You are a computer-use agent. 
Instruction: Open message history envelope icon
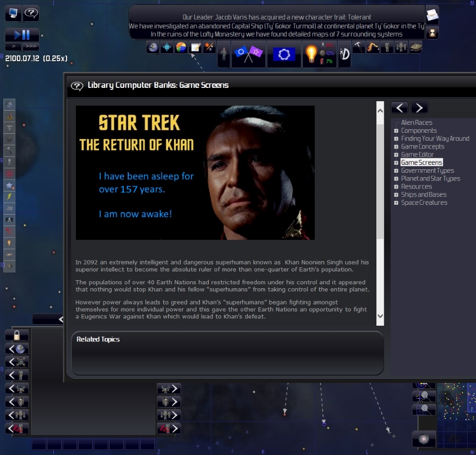432,15
